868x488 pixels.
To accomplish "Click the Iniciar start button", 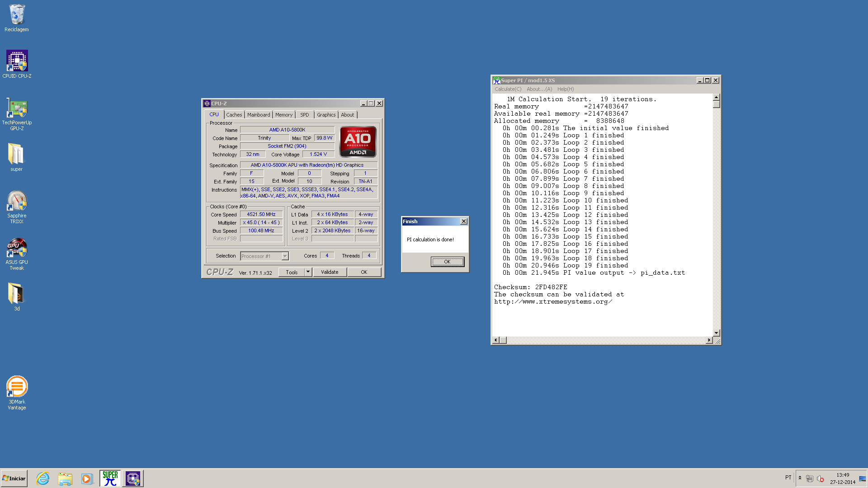I will 14,479.
